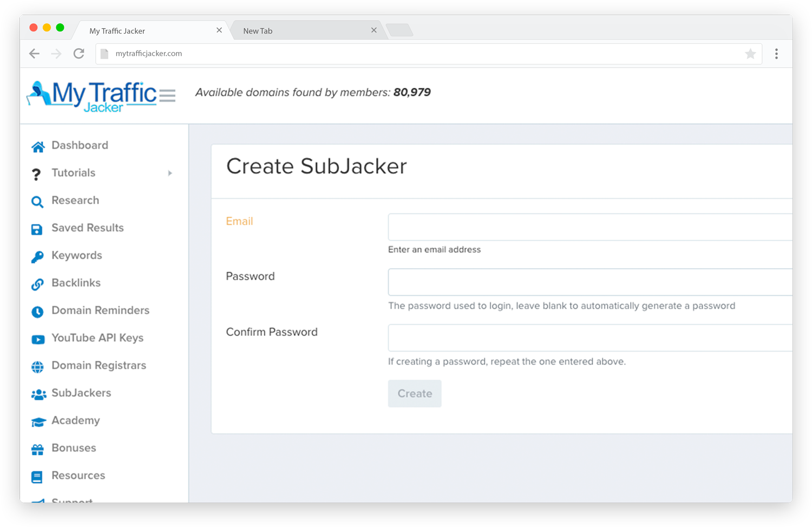The width and height of the screenshot is (812, 527).
Task: Click the Email field label
Action: point(239,221)
